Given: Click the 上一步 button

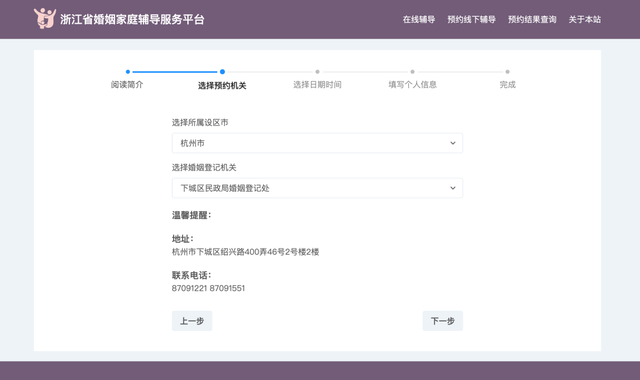Looking at the screenshot, I should [192, 321].
